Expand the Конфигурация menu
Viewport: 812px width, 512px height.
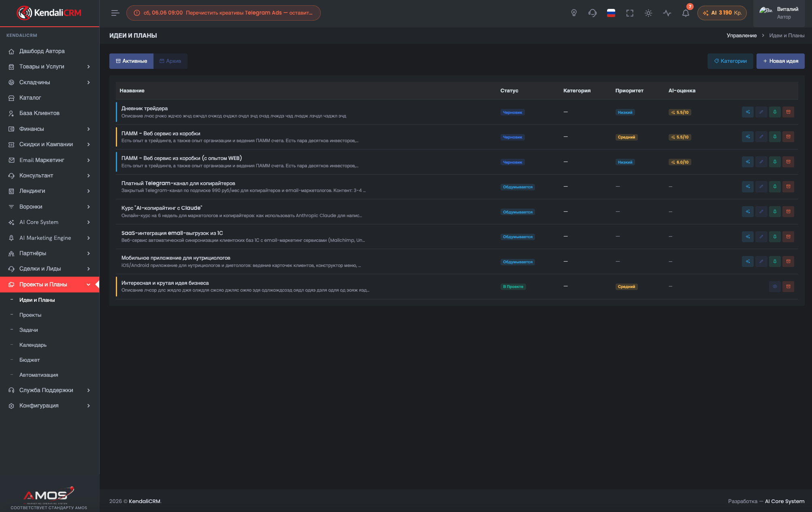pos(49,405)
